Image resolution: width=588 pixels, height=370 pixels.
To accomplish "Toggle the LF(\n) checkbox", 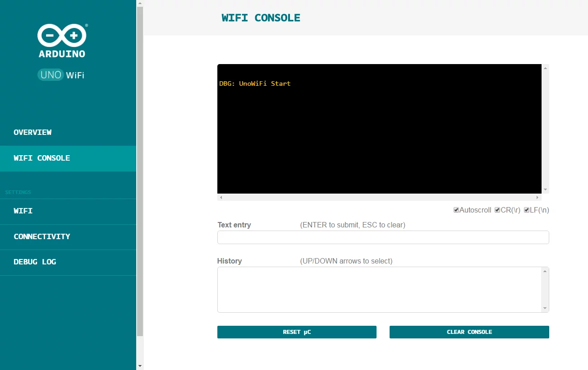I will (x=527, y=210).
